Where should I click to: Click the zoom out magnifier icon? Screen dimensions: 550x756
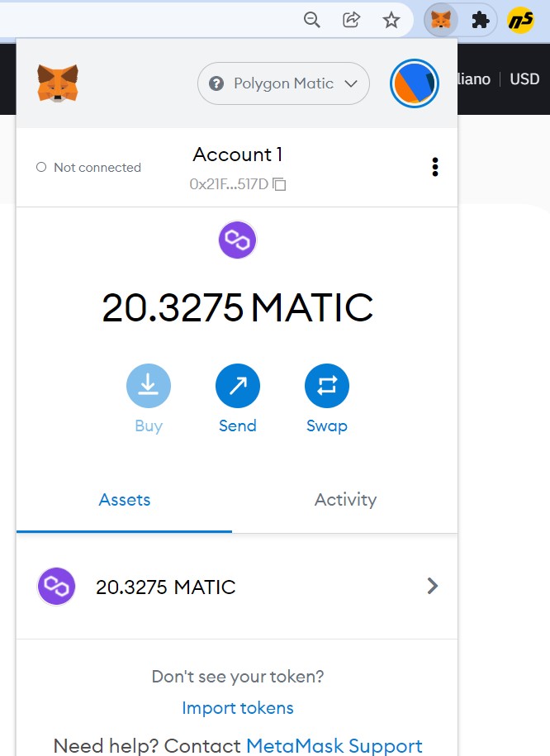click(x=312, y=20)
